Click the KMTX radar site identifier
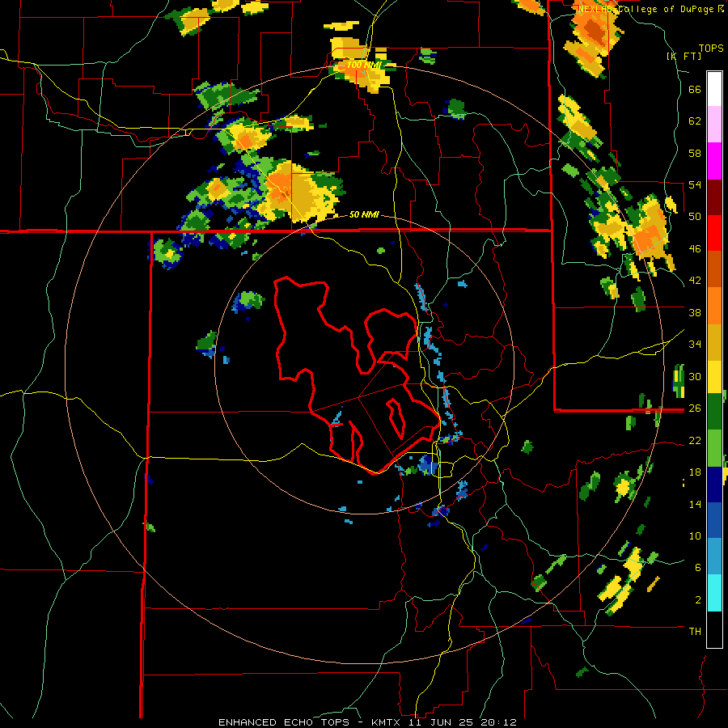This screenshot has height=728, width=728. [x=385, y=722]
